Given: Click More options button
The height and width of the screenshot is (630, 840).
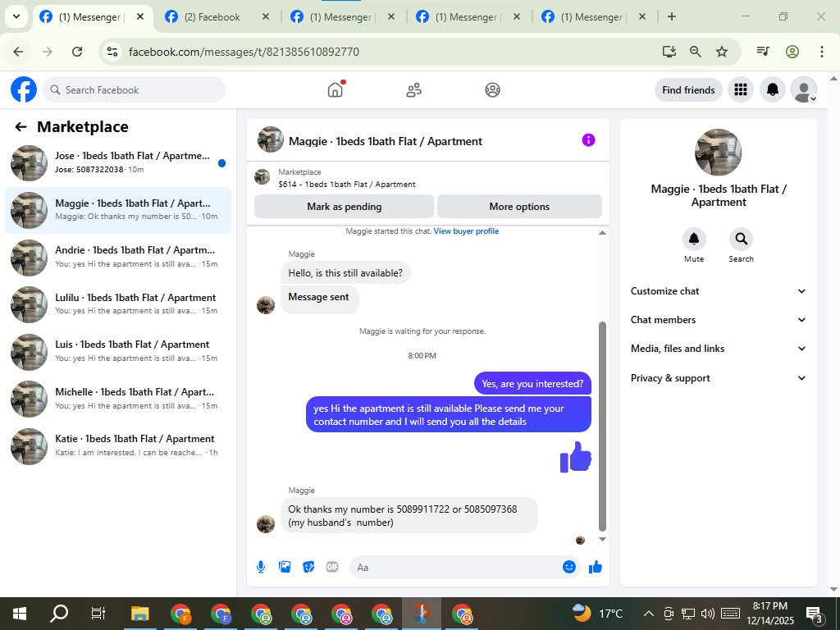Looking at the screenshot, I should 519,206.
